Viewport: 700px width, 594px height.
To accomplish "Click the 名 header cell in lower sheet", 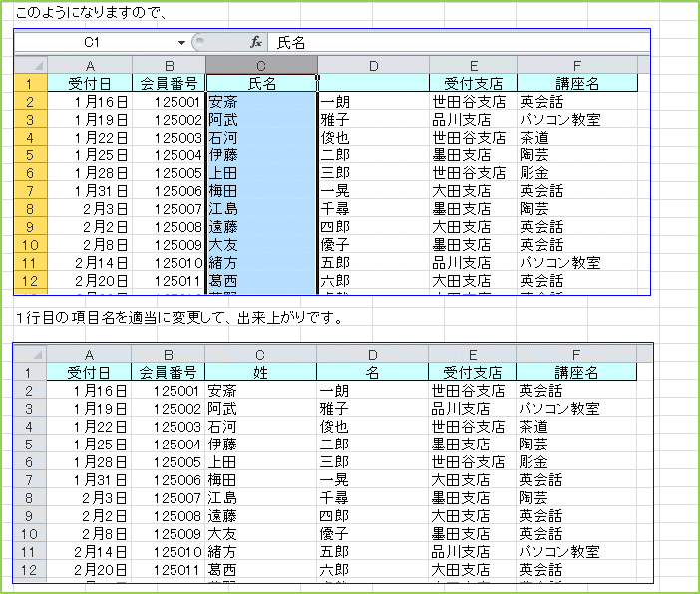I will (x=373, y=372).
